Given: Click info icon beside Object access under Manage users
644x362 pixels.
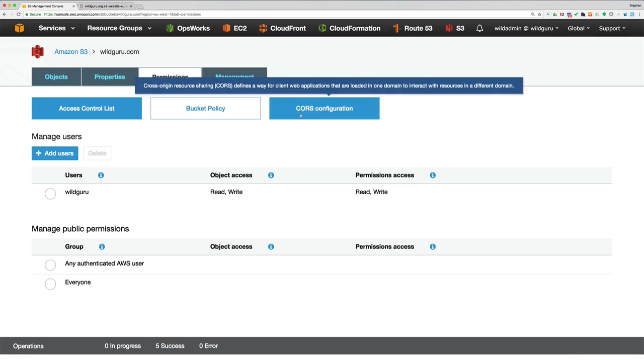Looking at the screenshot, I should pyautogui.click(x=271, y=175).
